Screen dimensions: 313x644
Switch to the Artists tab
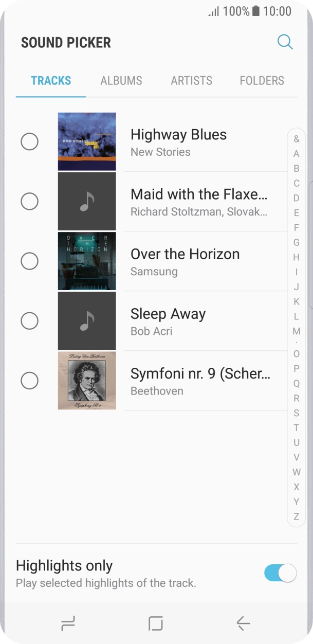point(191,80)
